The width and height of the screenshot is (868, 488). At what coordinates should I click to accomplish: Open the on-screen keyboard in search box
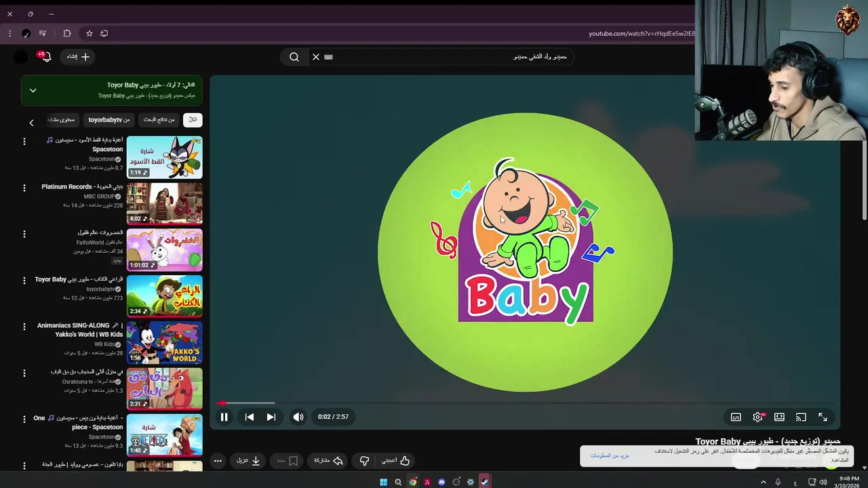pyautogui.click(x=329, y=57)
